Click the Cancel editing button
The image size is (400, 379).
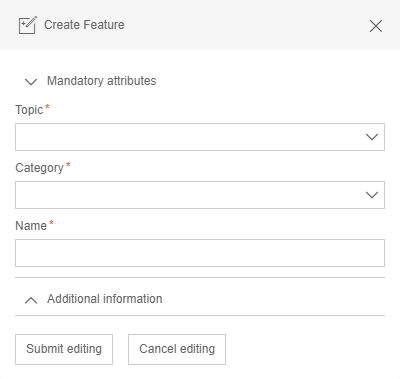pos(177,349)
